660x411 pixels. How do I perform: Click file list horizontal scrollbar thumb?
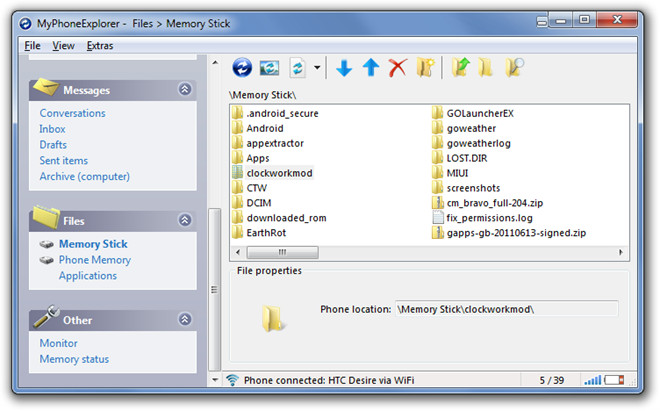click(282, 252)
